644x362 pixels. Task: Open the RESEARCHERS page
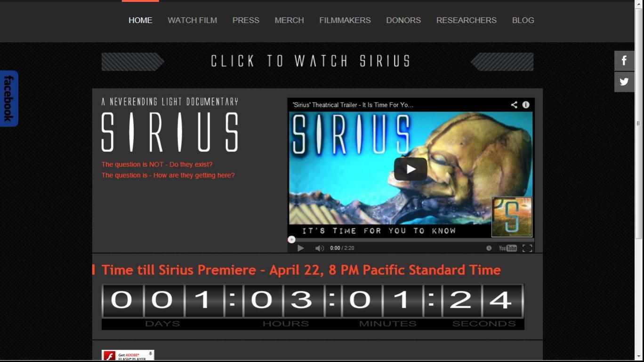[x=467, y=20]
